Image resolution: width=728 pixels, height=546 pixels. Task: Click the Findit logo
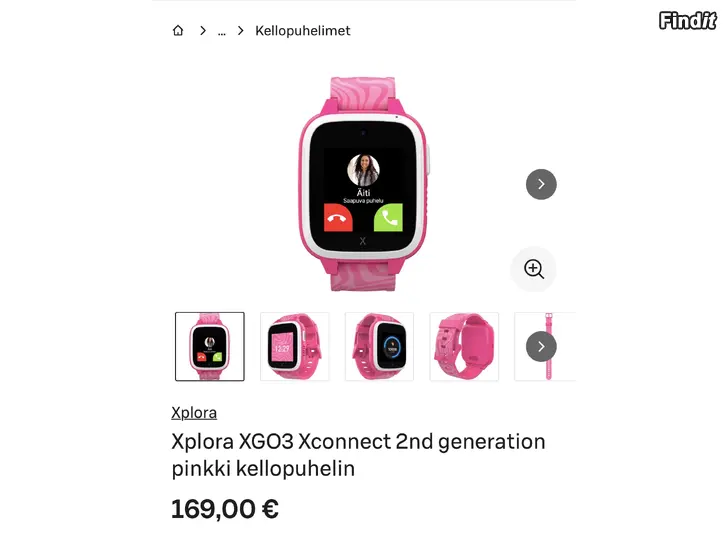click(688, 21)
